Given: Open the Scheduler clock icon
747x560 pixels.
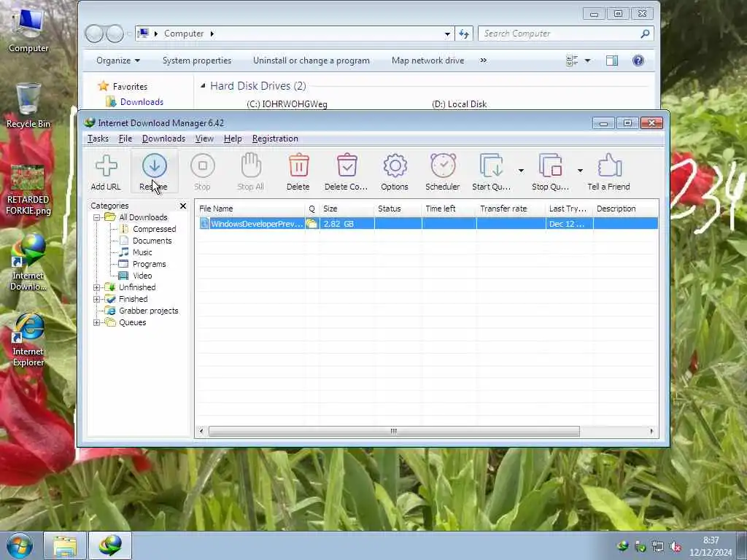Looking at the screenshot, I should (x=443, y=172).
